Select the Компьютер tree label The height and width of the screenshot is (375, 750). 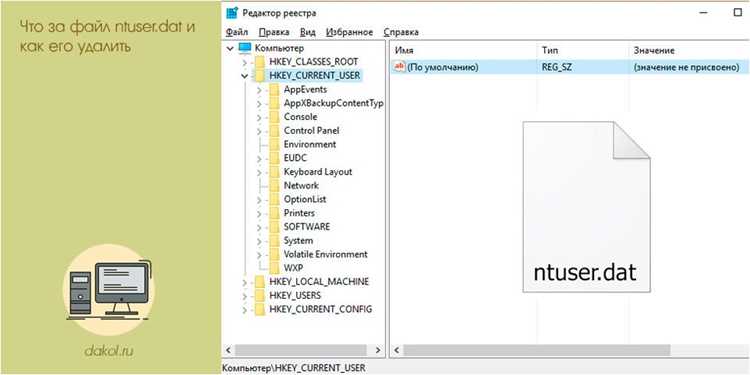tap(279, 48)
